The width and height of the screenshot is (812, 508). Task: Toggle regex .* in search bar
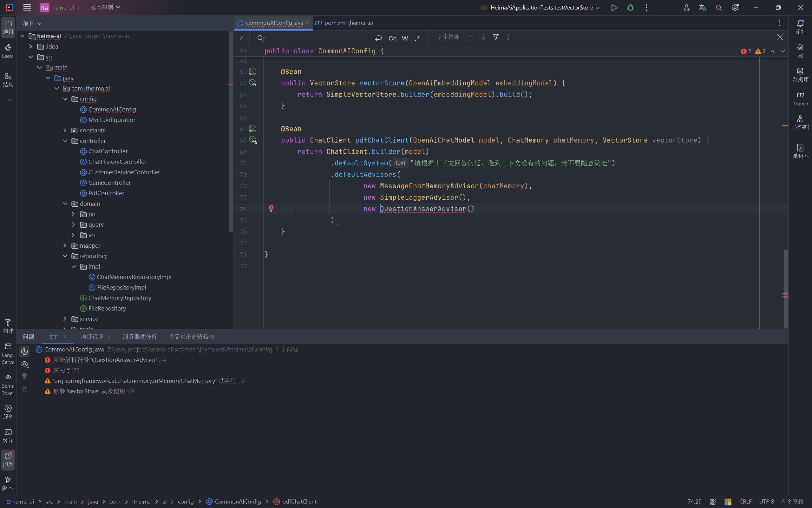[417, 38]
